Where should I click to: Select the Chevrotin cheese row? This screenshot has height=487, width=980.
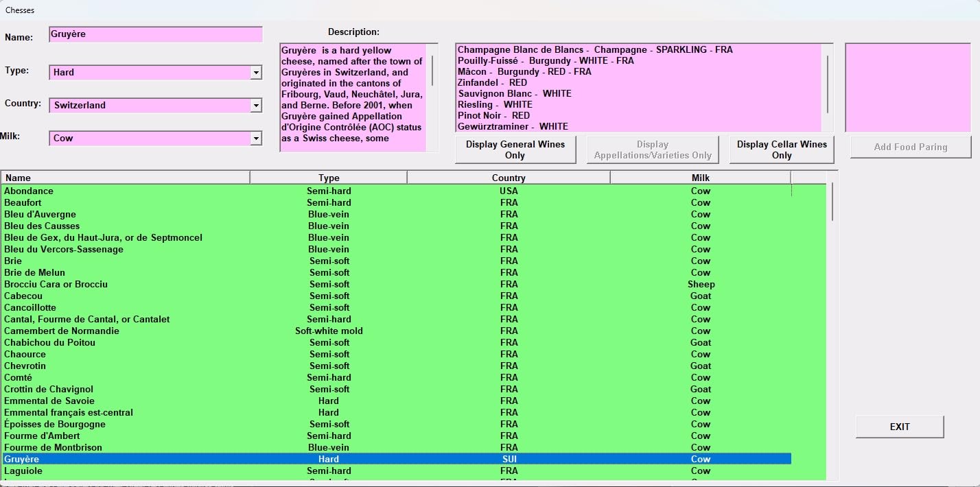(397, 366)
